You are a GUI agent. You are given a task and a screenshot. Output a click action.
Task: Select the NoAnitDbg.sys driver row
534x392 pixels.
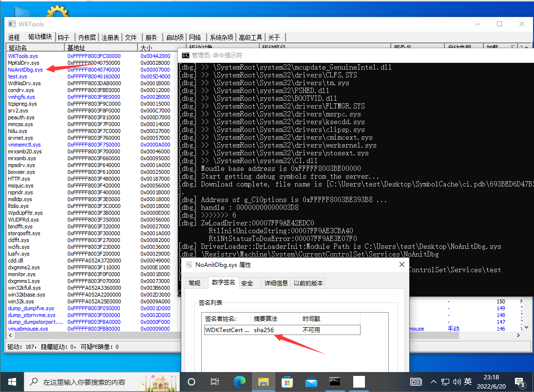point(25,70)
